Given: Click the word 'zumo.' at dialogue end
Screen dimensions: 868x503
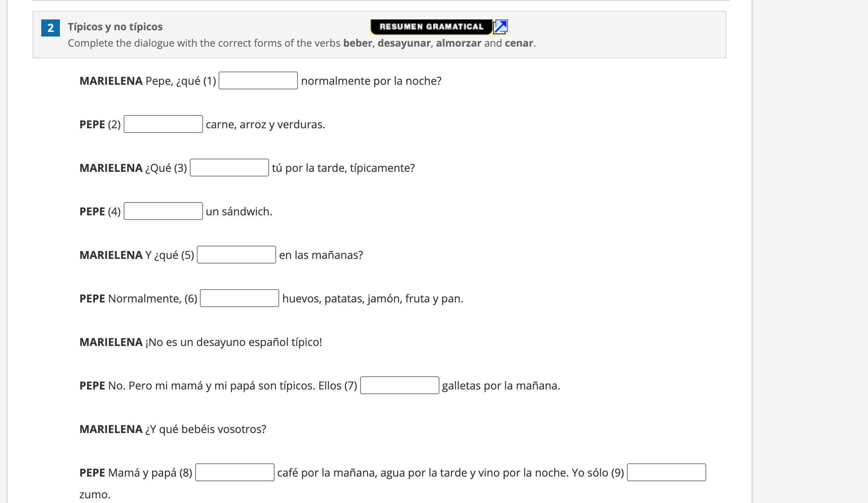Looking at the screenshot, I should pos(95,494).
